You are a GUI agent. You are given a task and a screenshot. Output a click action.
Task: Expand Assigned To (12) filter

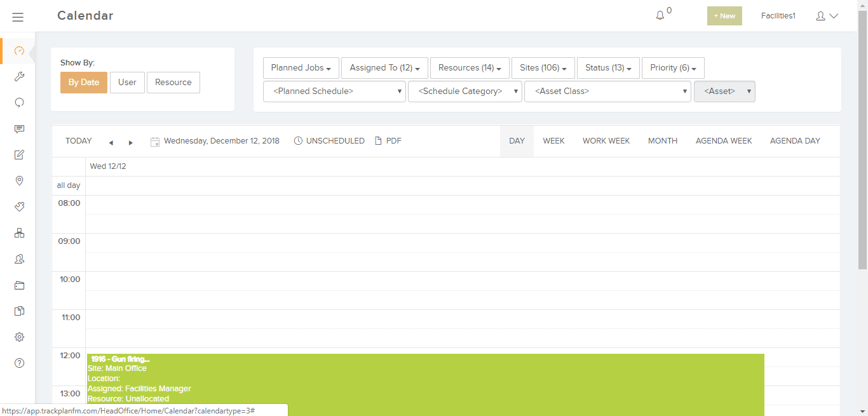pos(384,68)
